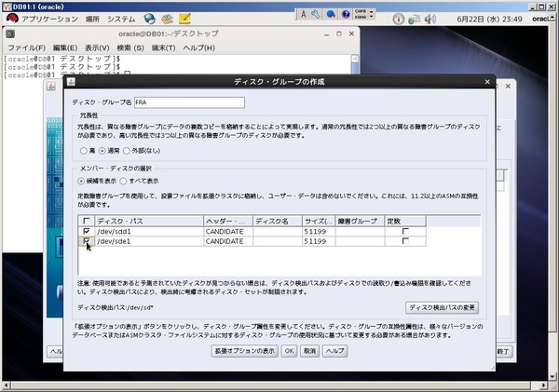Toggle the 定数 checkbox for /dev/sdd1
This screenshot has width=559, height=392.
coord(405,232)
